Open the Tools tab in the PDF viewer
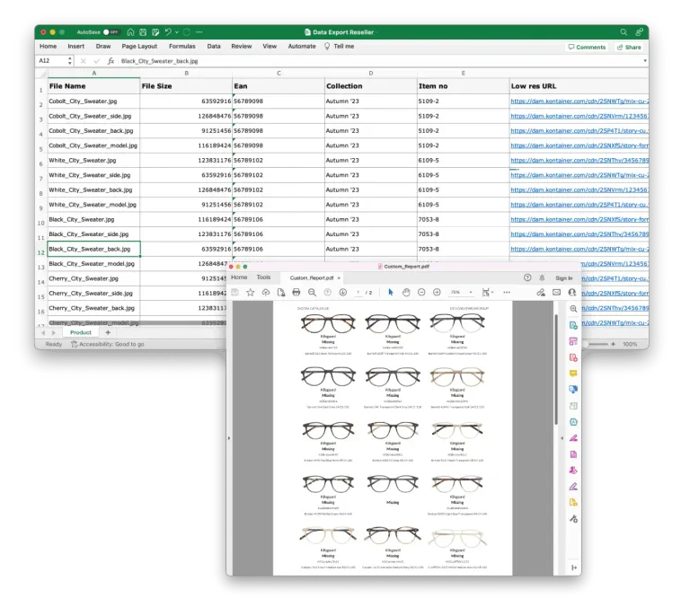 click(263, 277)
